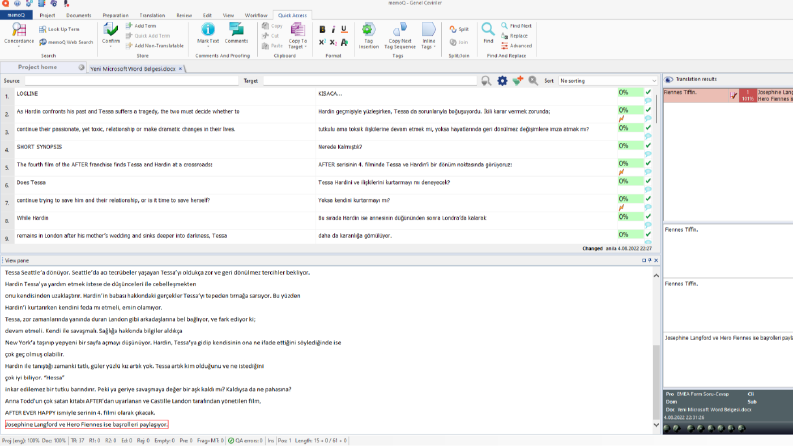Expand the Mark Text dropdown arrow
This screenshot has height=446, width=793.
208,47
